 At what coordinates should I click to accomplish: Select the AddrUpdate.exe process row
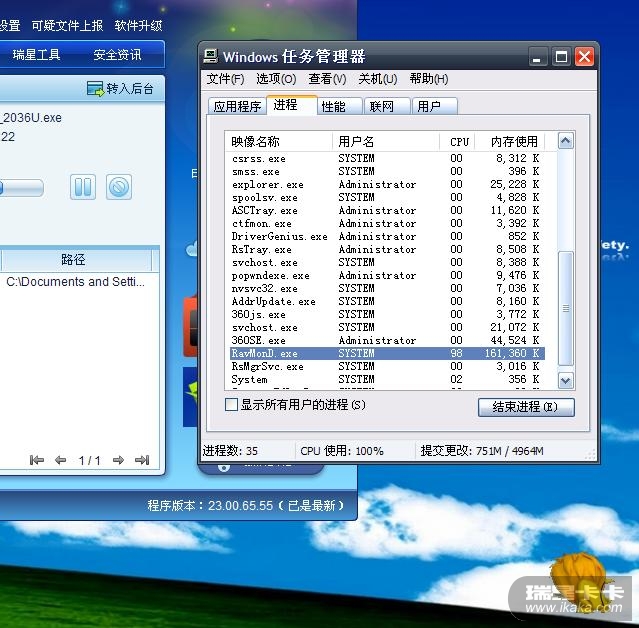tap(385, 302)
